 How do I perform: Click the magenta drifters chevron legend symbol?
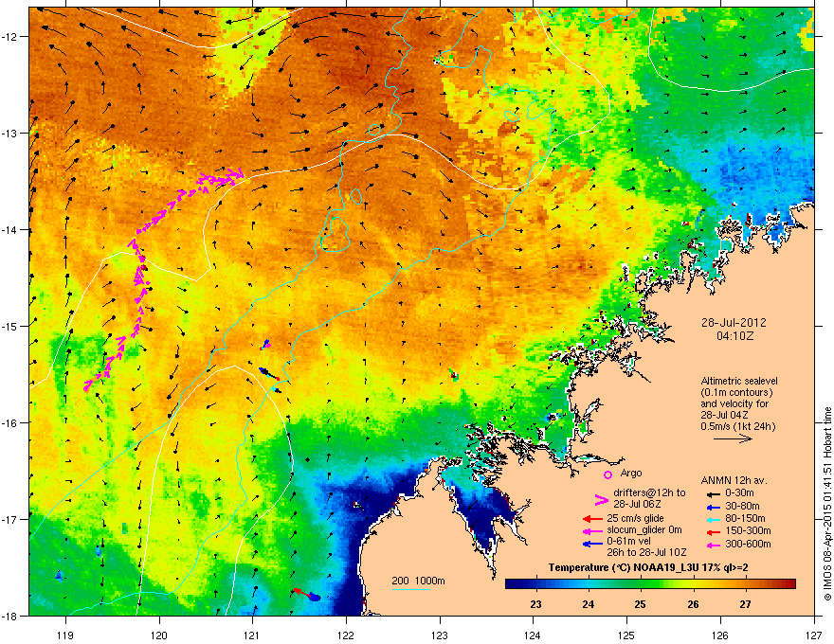[x=602, y=499]
